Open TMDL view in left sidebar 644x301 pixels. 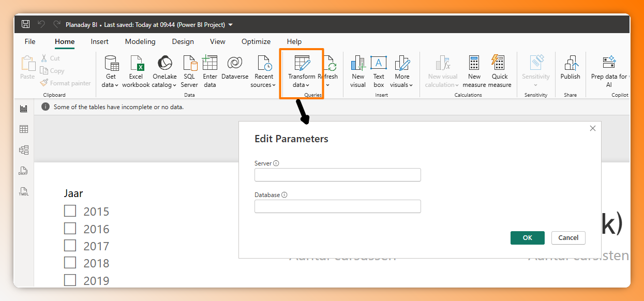tap(24, 191)
